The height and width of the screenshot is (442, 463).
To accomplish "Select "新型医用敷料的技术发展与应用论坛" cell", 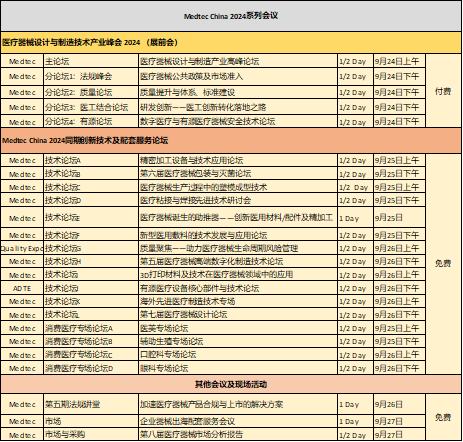I will click(238, 235).
